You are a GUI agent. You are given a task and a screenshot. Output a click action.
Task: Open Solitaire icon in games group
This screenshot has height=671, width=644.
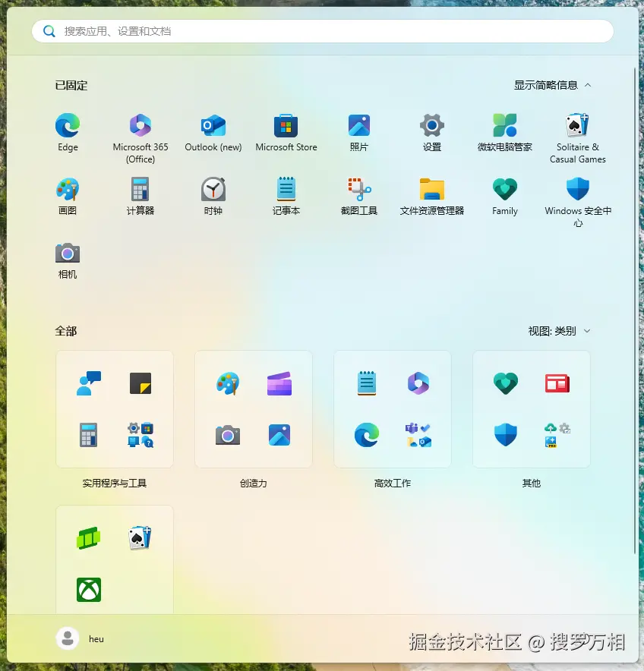coord(140,538)
